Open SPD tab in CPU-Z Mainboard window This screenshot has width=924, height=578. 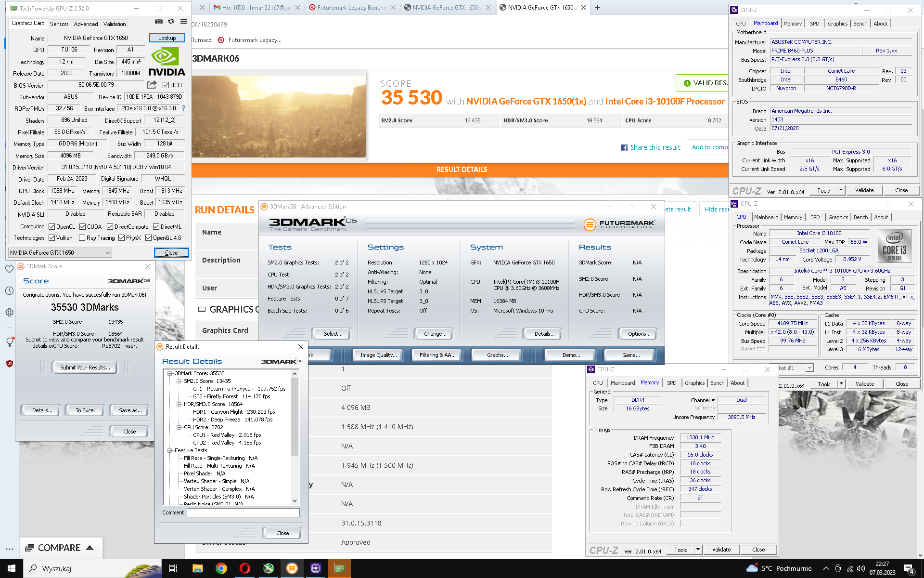(814, 24)
